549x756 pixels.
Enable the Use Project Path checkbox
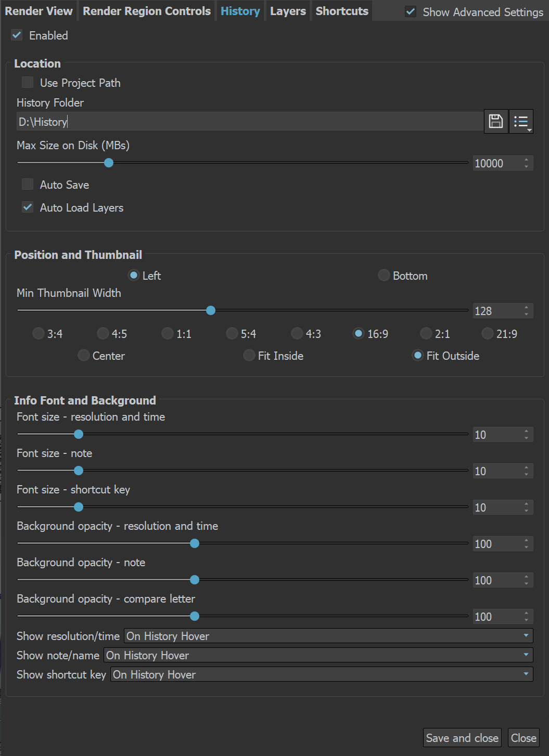(28, 83)
